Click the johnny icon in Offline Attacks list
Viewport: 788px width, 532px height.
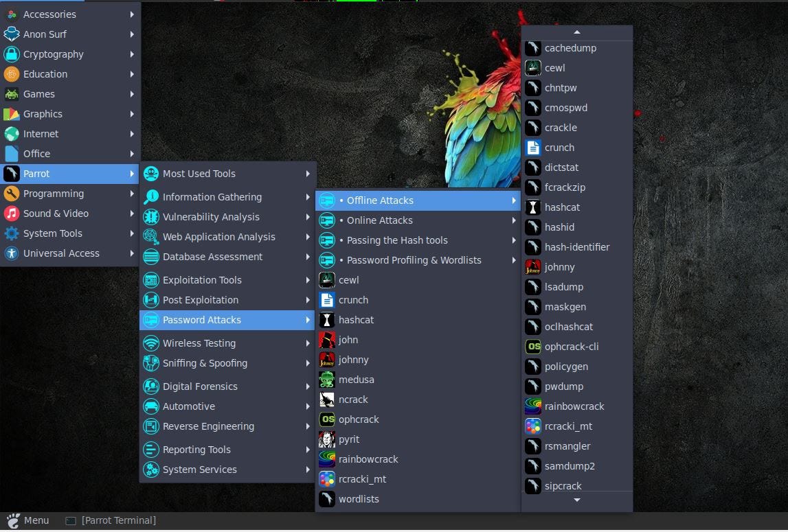coord(532,267)
